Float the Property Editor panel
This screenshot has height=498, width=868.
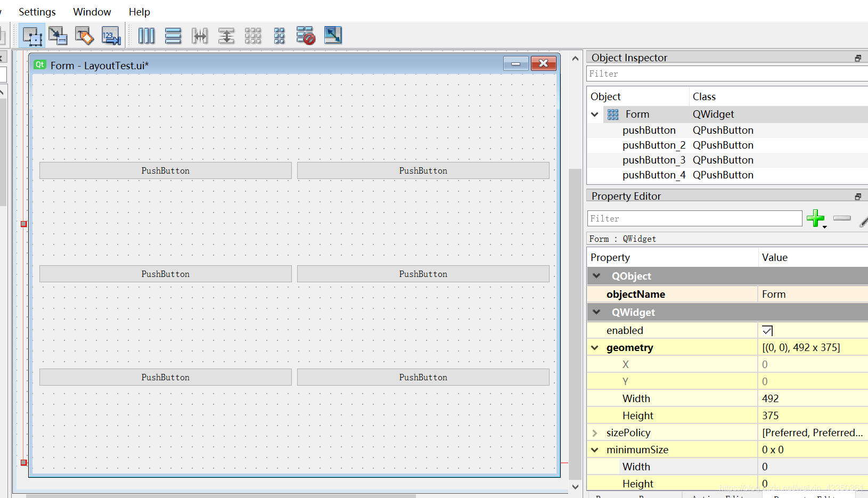pos(858,197)
